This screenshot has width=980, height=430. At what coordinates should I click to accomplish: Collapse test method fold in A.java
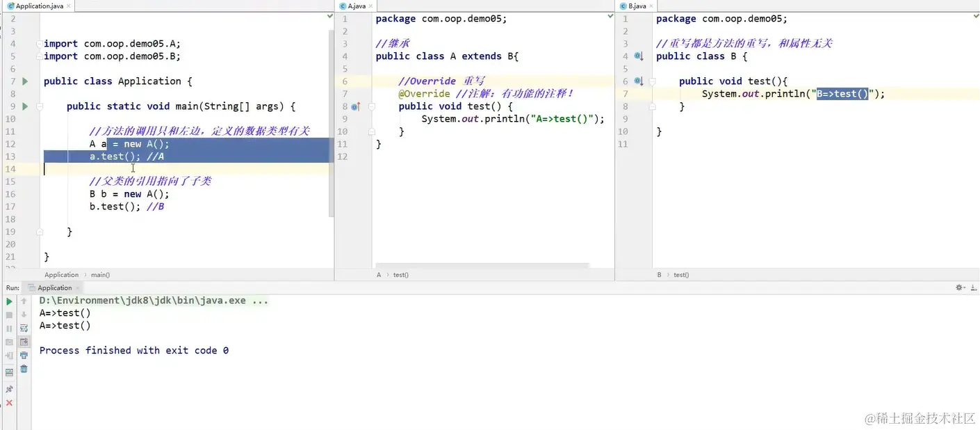[372, 106]
